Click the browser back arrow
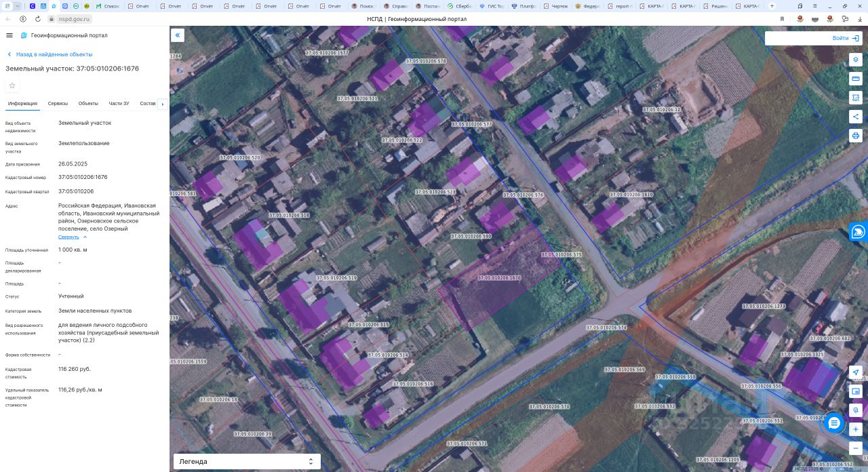 8,19
